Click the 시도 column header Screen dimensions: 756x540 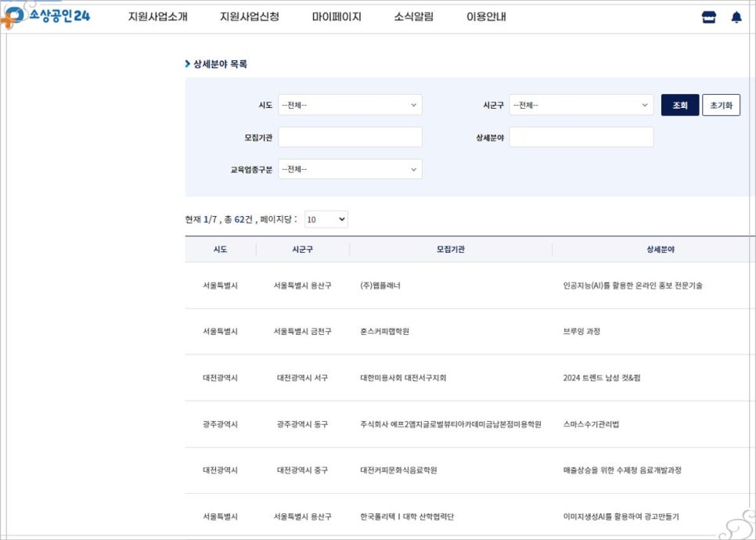coord(221,250)
